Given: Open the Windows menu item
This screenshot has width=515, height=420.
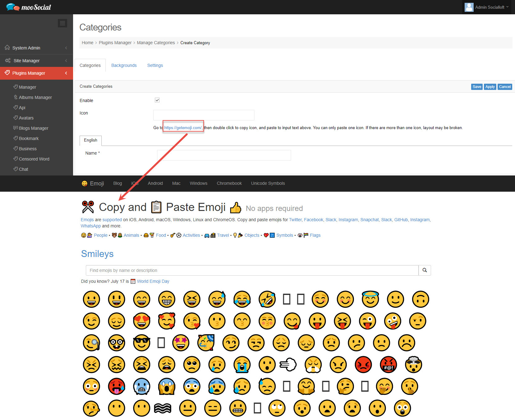Looking at the screenshot, I should (x=198, y=183).
